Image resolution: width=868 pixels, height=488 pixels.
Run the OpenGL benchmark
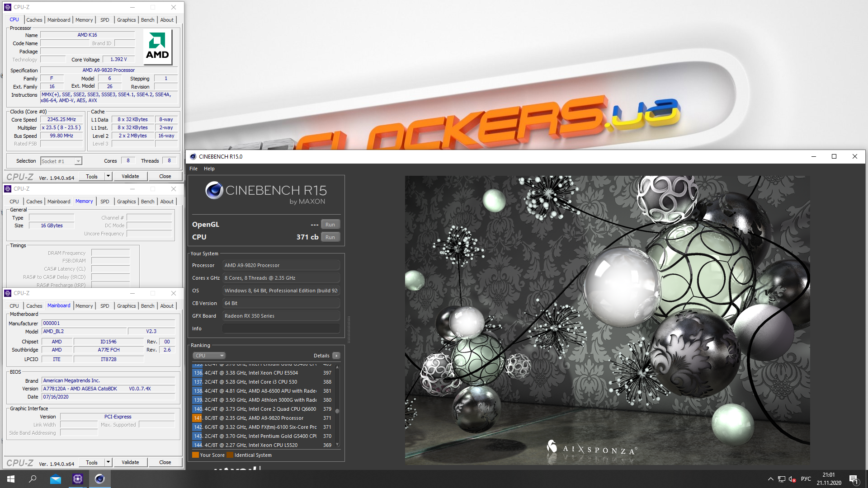pos(330,225)
